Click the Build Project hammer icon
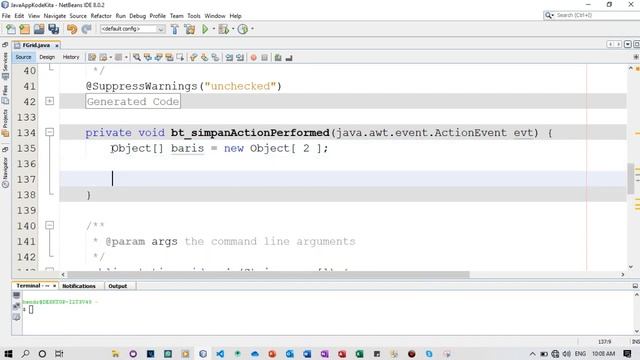 tap(175, 29)
